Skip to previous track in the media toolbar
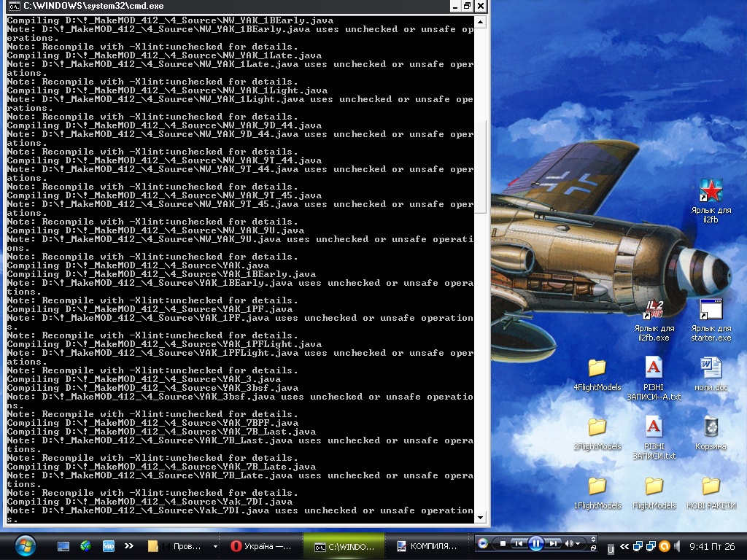 click(x=519, y=543)
